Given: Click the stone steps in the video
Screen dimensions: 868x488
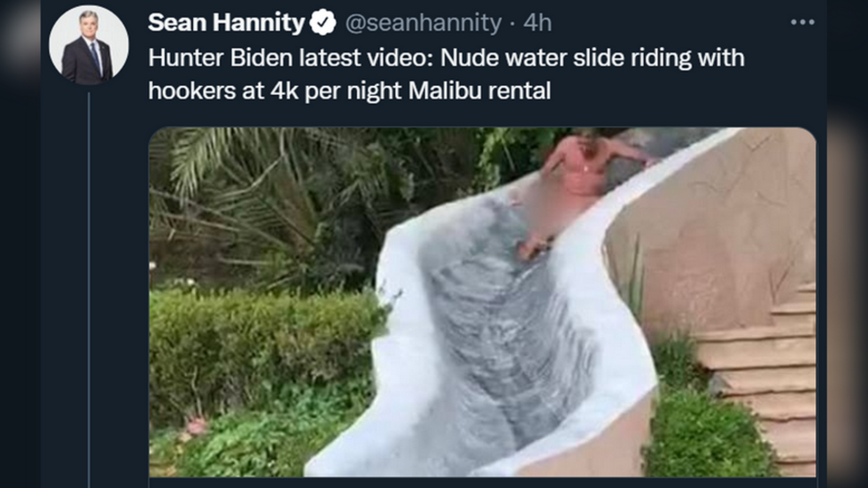Looking at the screenshot, I should [x=763, y=376].
